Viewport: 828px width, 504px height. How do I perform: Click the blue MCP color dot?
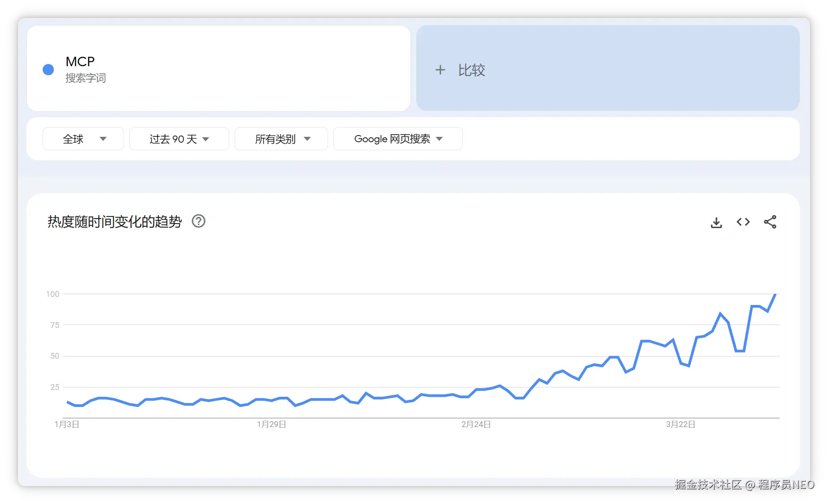(x=48, y=70)
